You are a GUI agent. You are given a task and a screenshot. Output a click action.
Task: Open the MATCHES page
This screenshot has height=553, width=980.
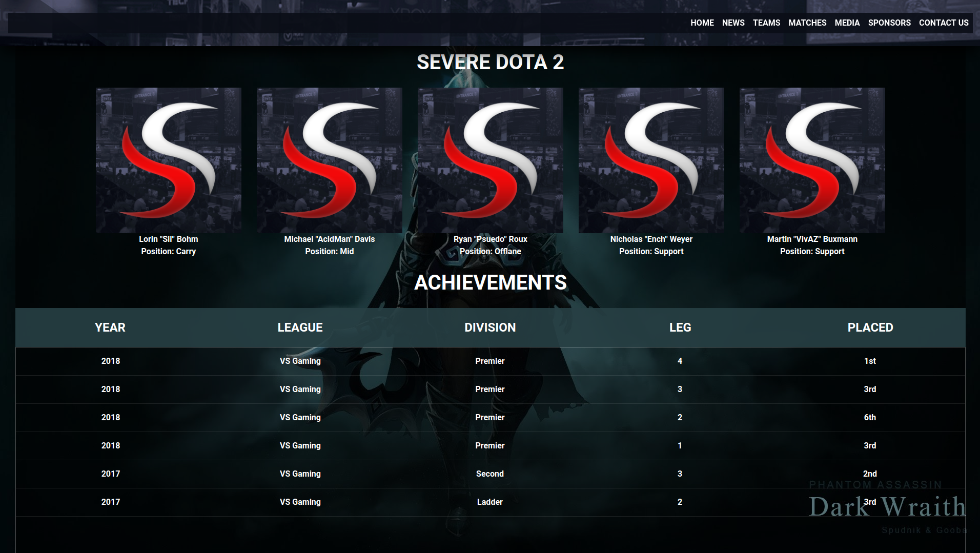(807, 23)
